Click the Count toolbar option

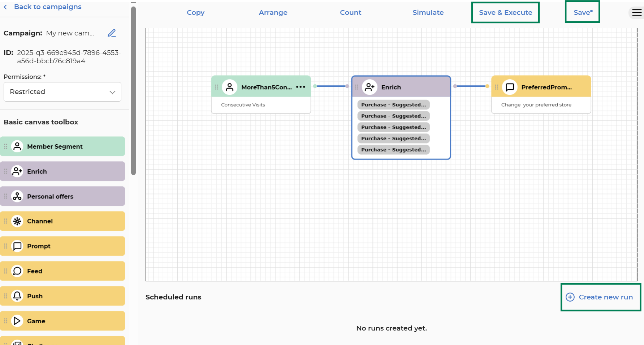(351, 13)
